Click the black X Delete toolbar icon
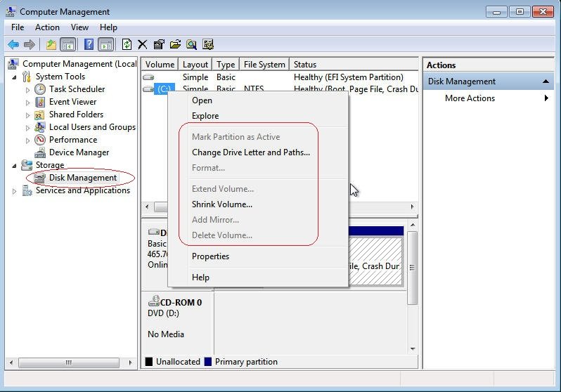 (x=143, y=45)
